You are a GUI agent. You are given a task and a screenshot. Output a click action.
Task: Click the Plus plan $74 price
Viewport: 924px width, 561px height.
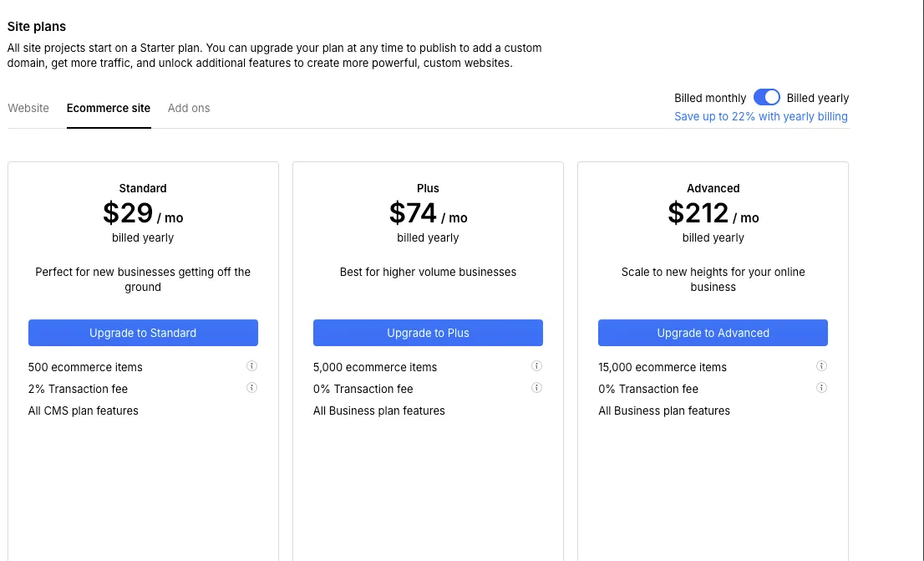[x=414, y=214]
